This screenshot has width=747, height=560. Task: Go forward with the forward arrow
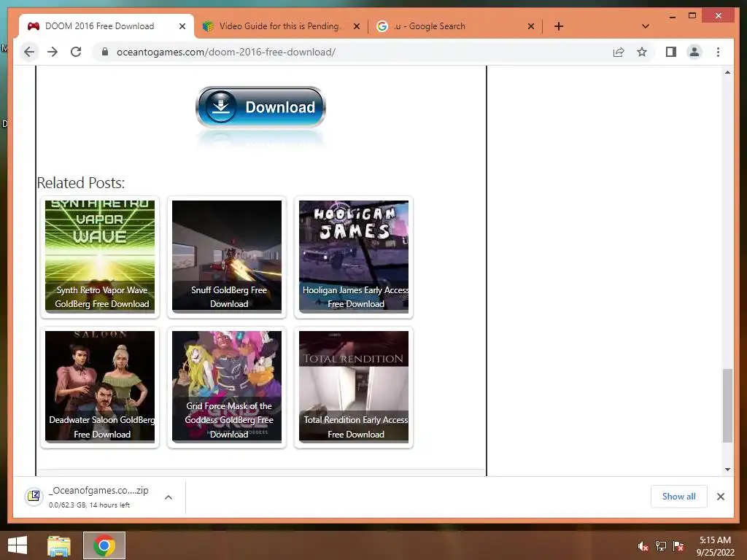pos(53,52)
